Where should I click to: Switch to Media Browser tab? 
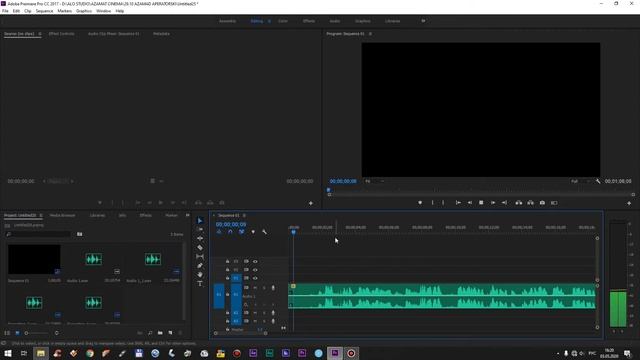(62, 215)
